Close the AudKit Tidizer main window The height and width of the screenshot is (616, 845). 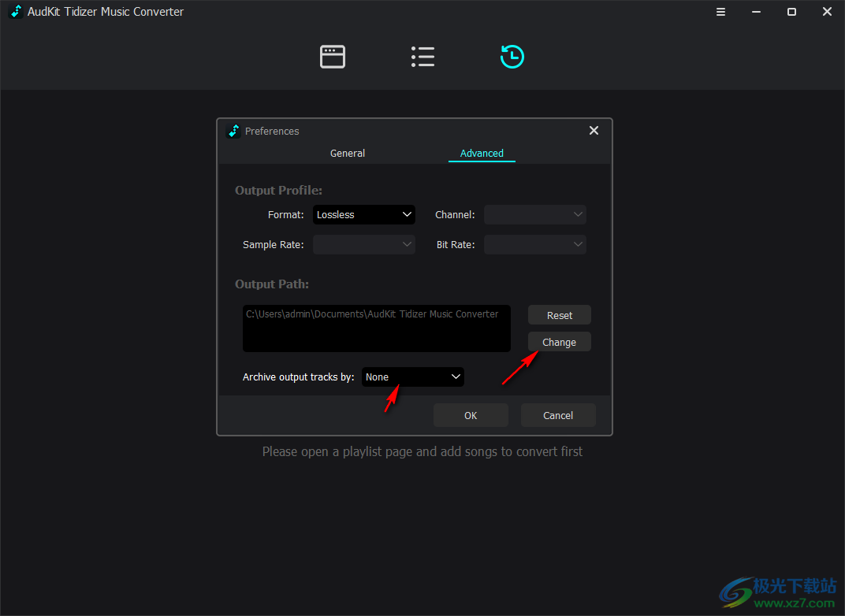click(827, 12)
